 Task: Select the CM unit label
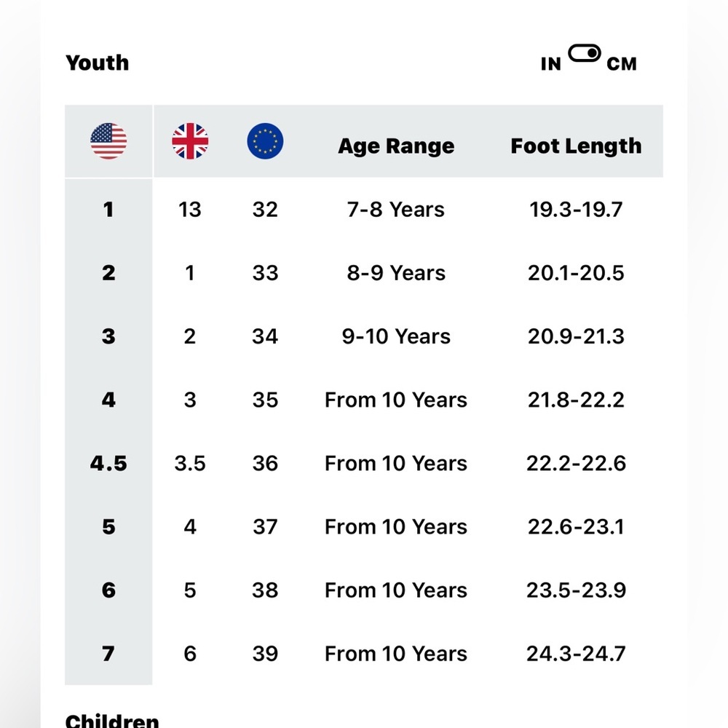click(x=622, y=64)
